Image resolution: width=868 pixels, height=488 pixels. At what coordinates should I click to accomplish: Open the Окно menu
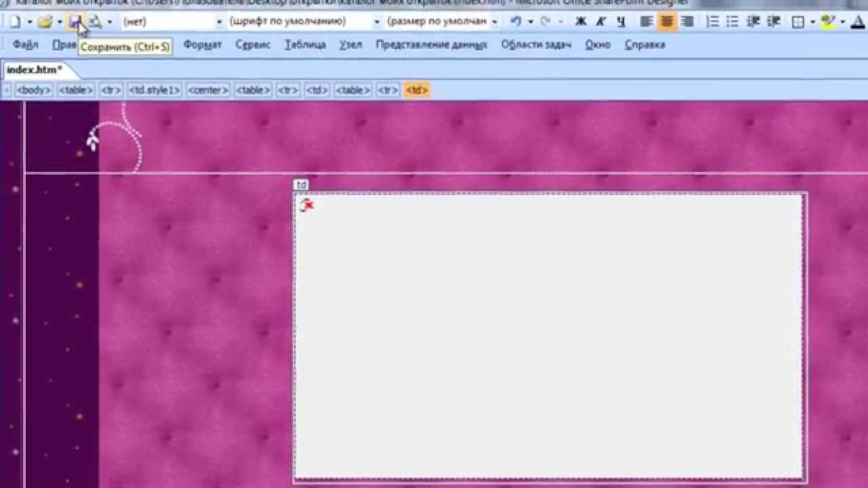(x=597, y=45)
